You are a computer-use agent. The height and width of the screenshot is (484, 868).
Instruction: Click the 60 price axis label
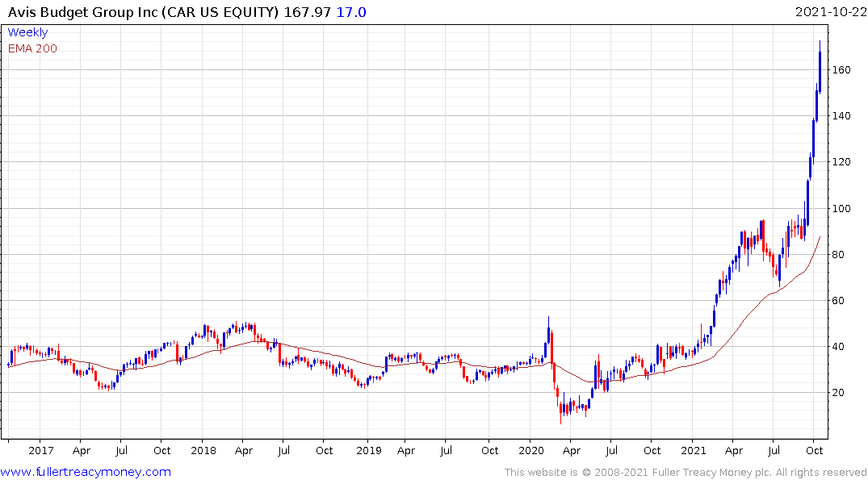[838, 300]
